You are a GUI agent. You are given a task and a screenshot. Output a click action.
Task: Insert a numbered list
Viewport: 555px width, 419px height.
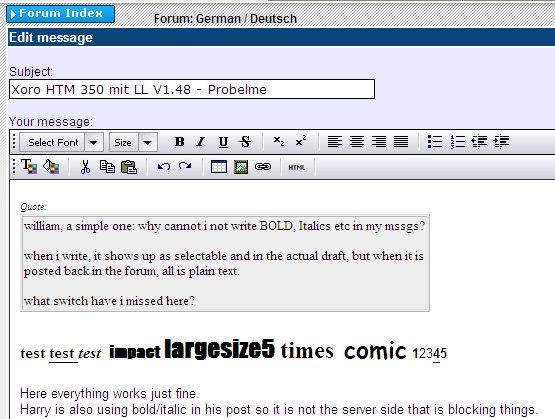pyautogui.click(x=458, y=142)
